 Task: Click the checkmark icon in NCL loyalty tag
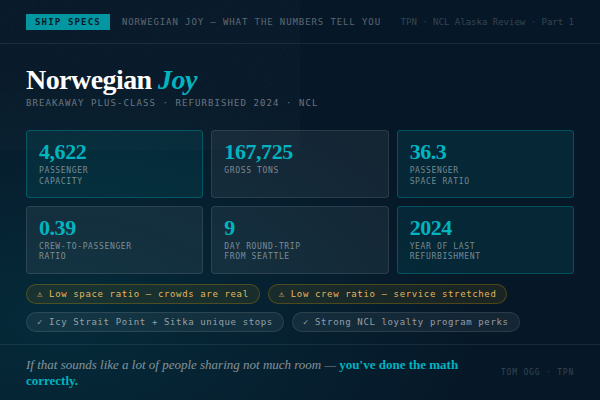(305, 322)
